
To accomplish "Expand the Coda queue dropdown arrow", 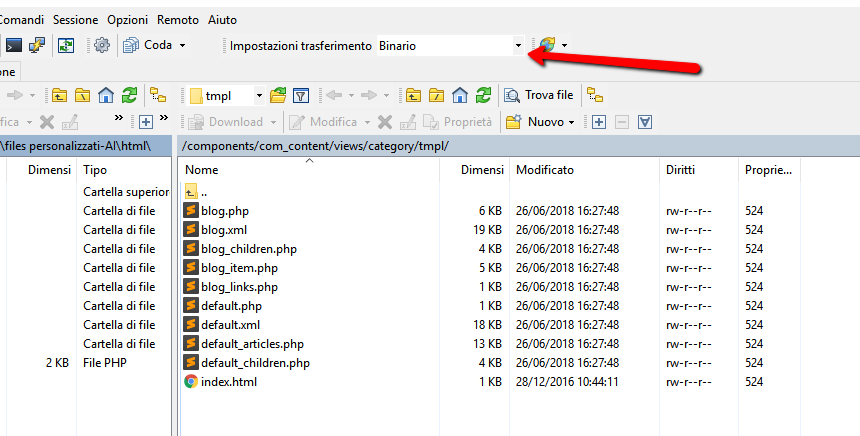I will click(x=182, y=45).
